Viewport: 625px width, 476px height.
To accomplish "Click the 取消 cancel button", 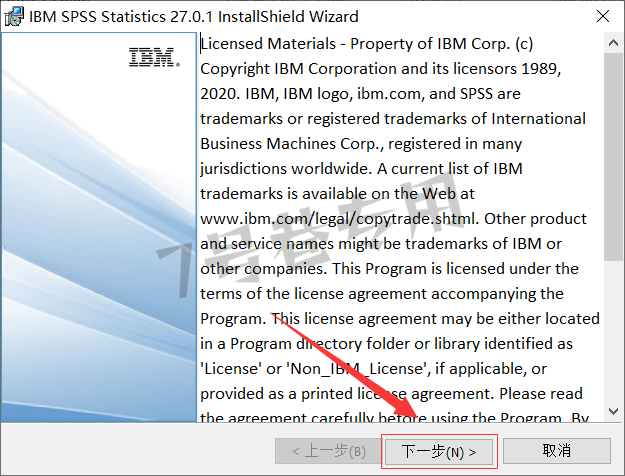I will click(556, 451).
